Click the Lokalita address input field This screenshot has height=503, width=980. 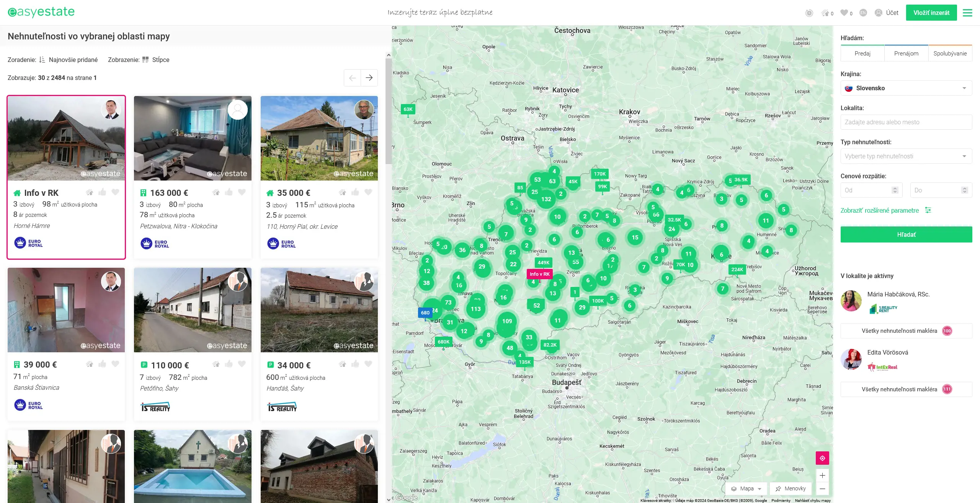(x=906, y=122)
